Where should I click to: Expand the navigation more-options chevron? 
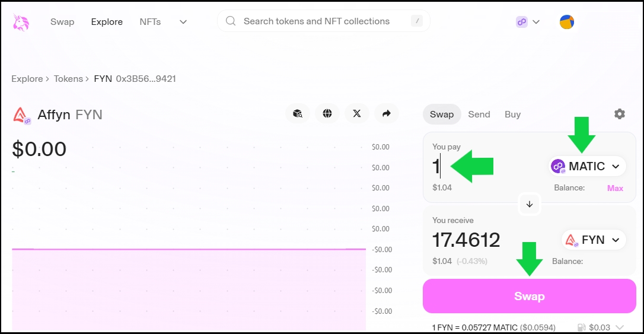coord(183,22)
